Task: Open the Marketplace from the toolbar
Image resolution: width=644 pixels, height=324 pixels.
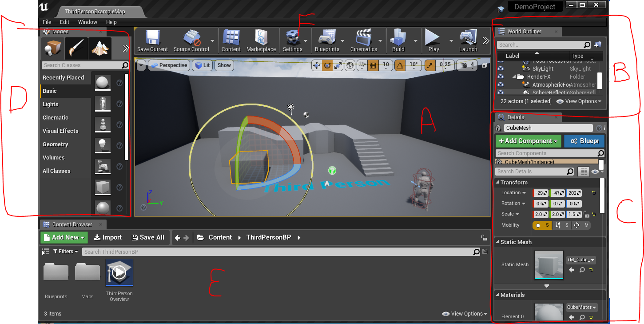Action: click(x=261, y=38)
